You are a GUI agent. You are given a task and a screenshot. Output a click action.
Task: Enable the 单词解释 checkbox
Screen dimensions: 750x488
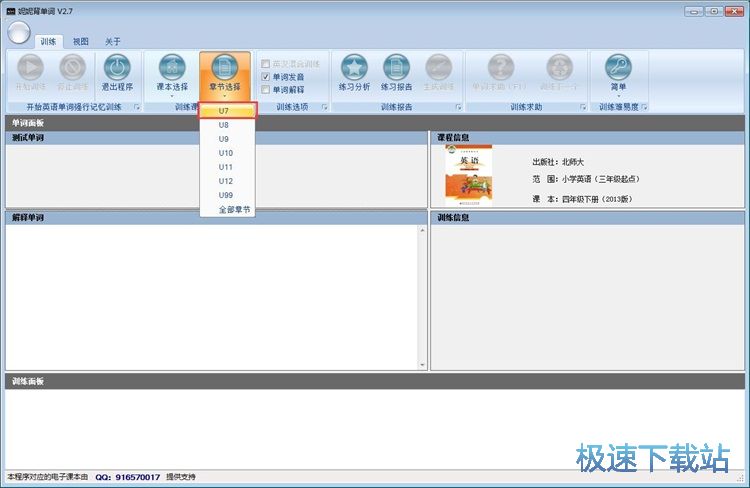[x=265, y=89]
